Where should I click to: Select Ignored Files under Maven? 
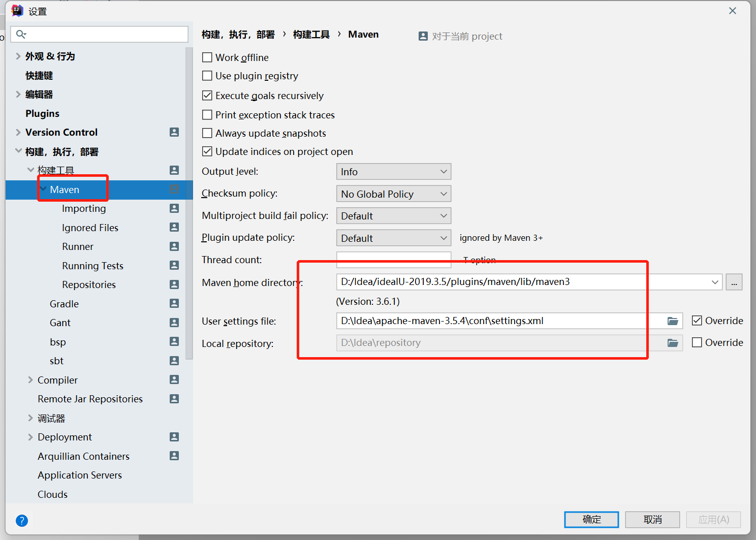(90, 228)
